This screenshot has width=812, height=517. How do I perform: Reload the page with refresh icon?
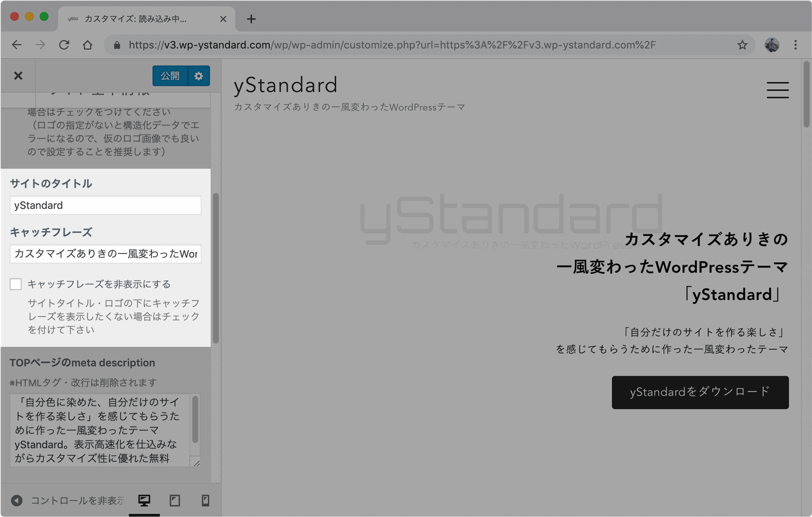(x=64, y=45)
